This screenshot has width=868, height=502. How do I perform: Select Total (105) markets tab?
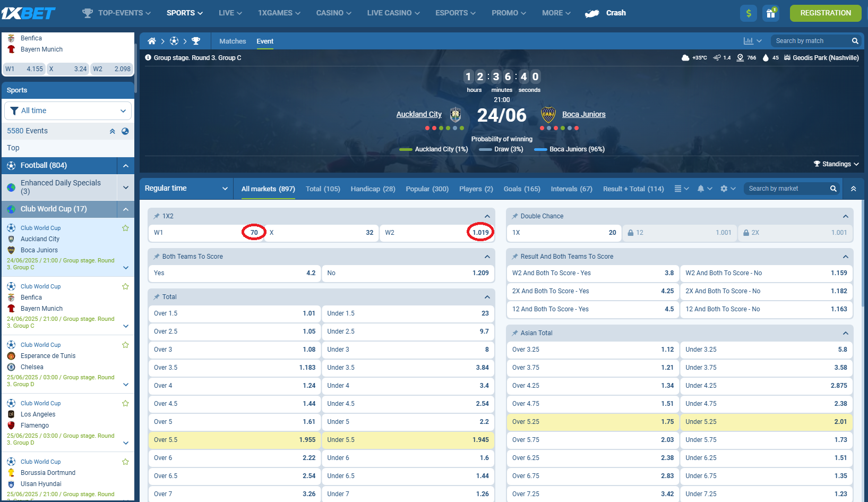[x=323, y=189]
